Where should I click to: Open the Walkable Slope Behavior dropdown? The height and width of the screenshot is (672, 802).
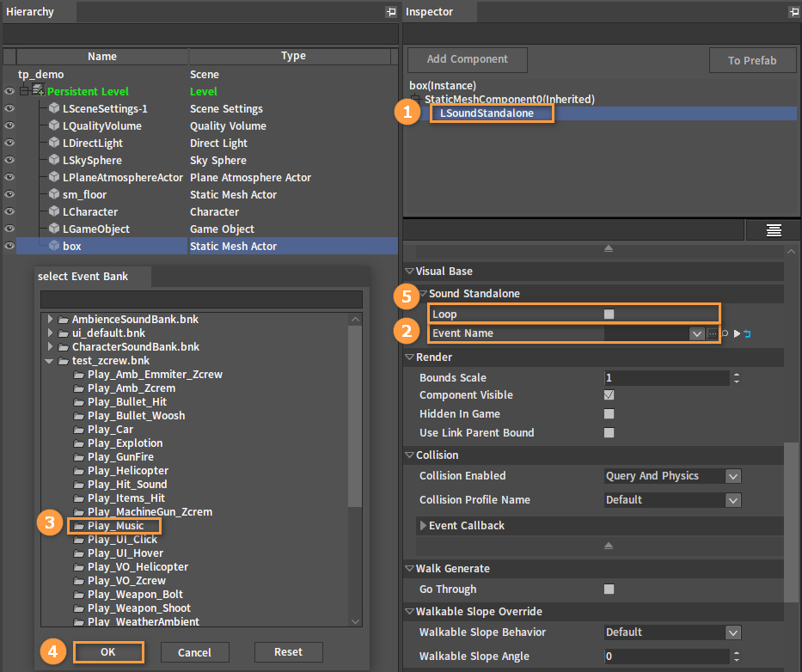(733, 632)
